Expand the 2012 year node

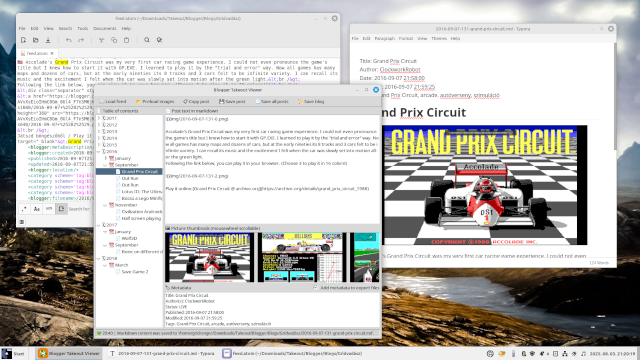(99, 125)
